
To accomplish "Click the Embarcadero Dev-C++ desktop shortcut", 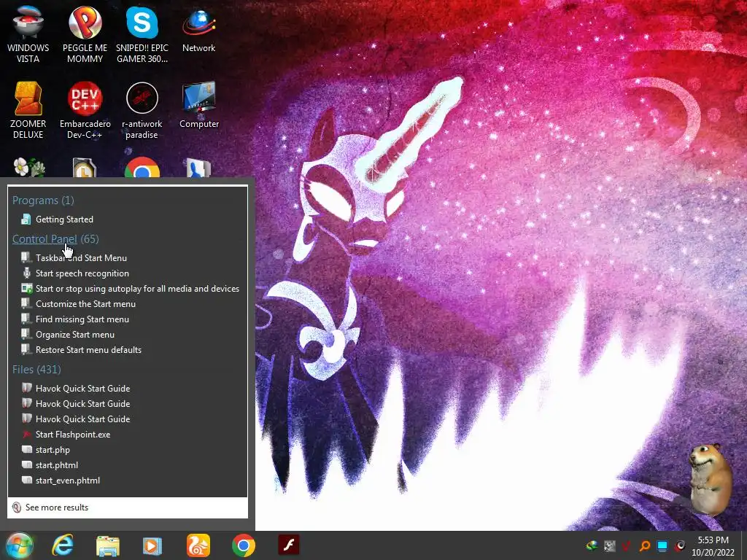I will coord(85,109).
